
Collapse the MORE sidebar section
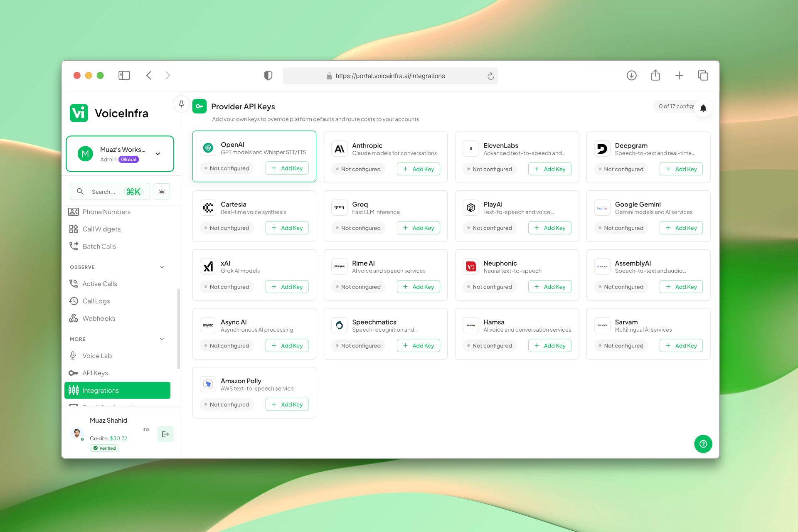tap(162, 339)
